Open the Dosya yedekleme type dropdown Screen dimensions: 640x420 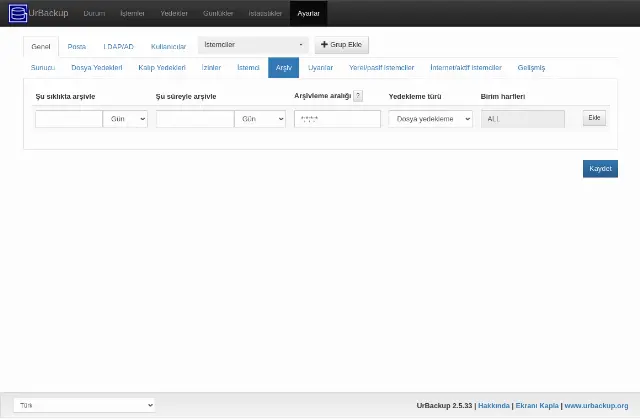click(431, 119)
